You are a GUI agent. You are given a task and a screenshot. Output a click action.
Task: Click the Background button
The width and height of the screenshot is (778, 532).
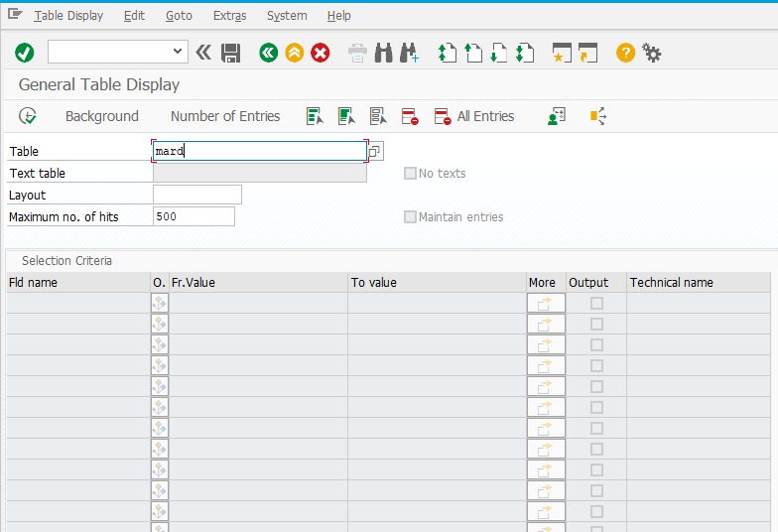coord(101,116)
